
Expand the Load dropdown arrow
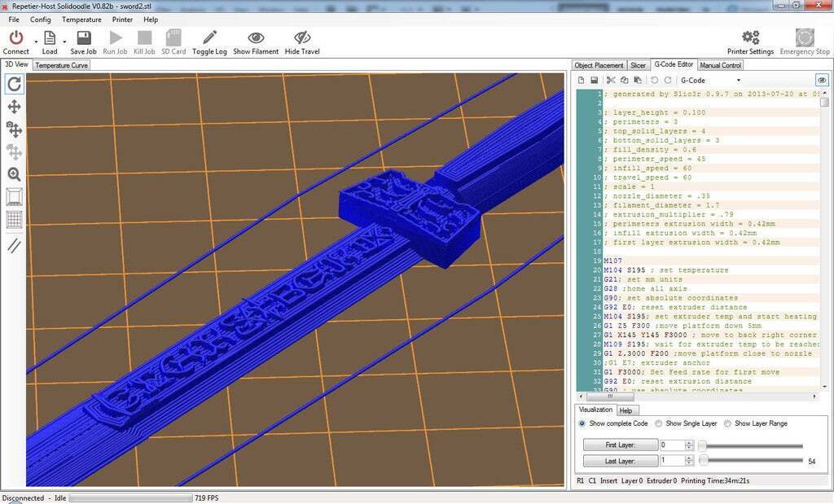click(64, 42)
